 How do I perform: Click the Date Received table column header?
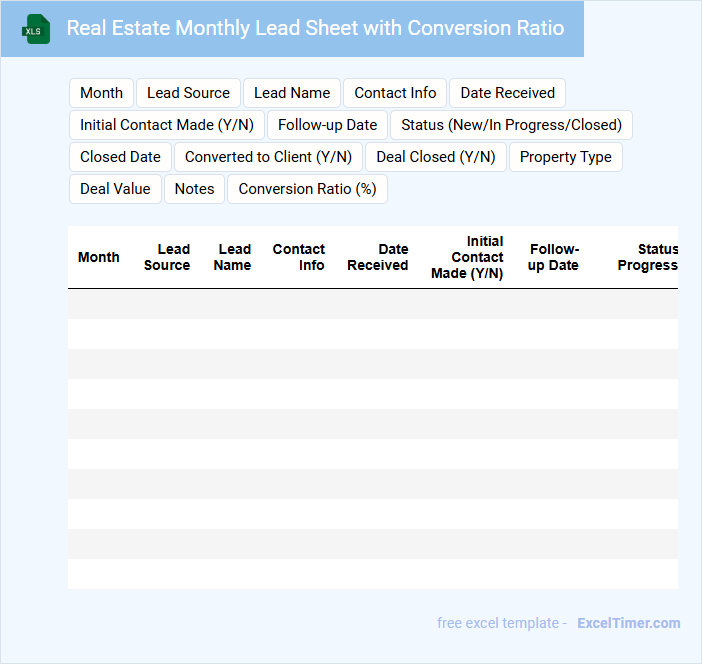click(378, 257)
